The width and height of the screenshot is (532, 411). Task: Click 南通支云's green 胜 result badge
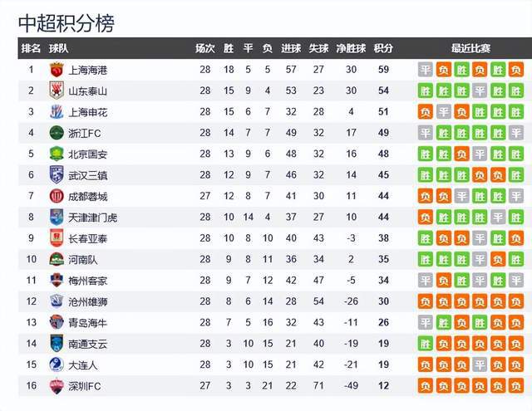click(x=425, y=344)
